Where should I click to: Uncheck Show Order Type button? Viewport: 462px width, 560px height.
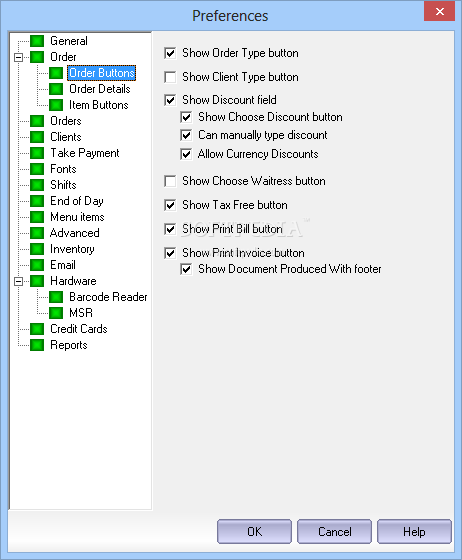[x=170, y=53]
